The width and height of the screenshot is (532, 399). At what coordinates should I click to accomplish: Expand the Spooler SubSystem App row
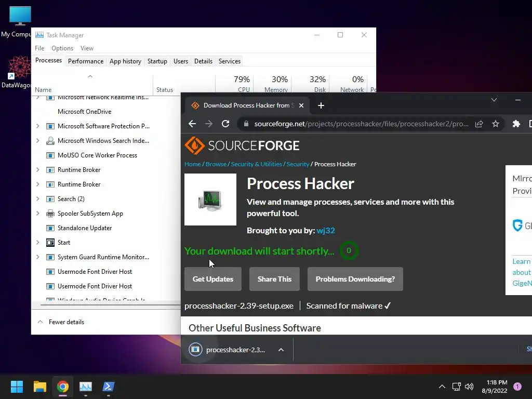37,214
